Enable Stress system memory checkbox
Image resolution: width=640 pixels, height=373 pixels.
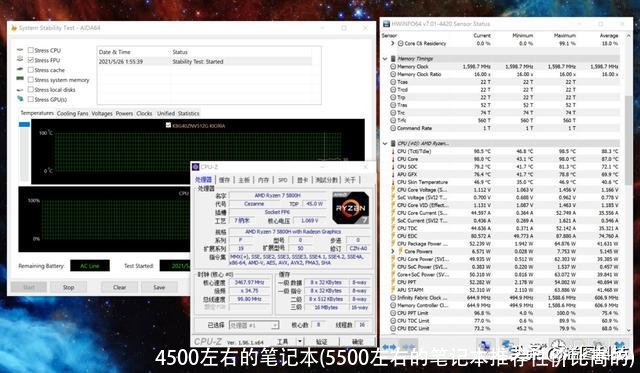(31, 80)
